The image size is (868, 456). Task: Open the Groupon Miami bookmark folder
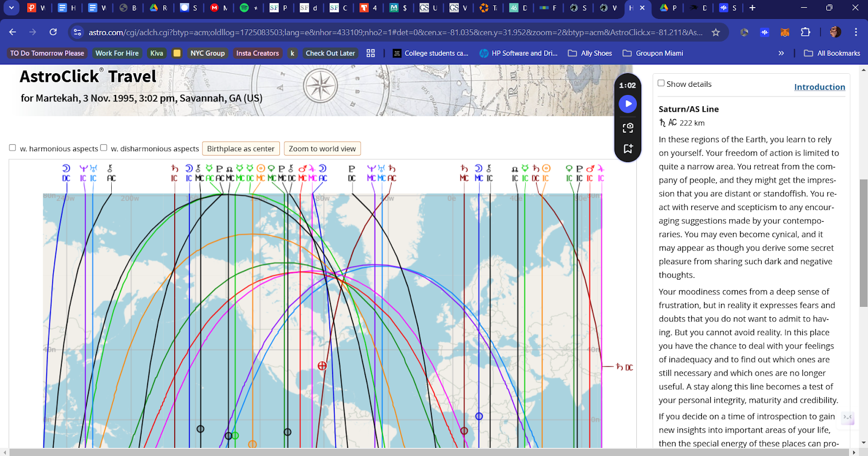click(x=653, y=53)
